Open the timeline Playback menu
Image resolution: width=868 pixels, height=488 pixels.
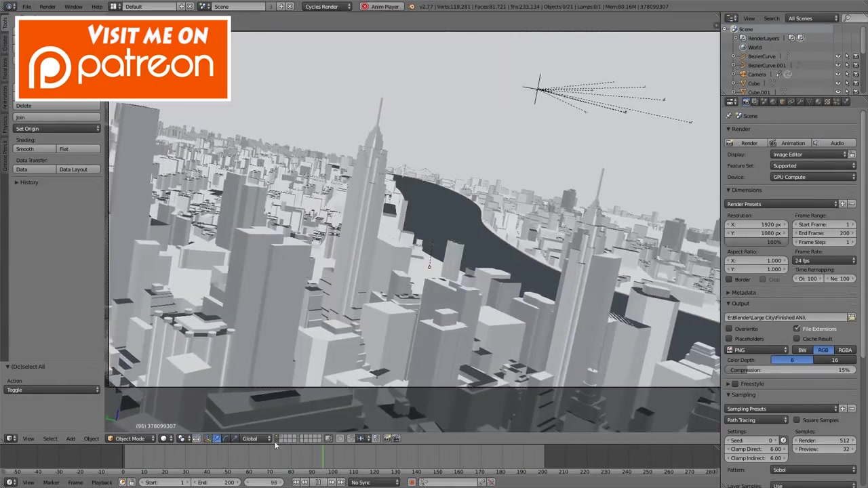pos(102,483)
